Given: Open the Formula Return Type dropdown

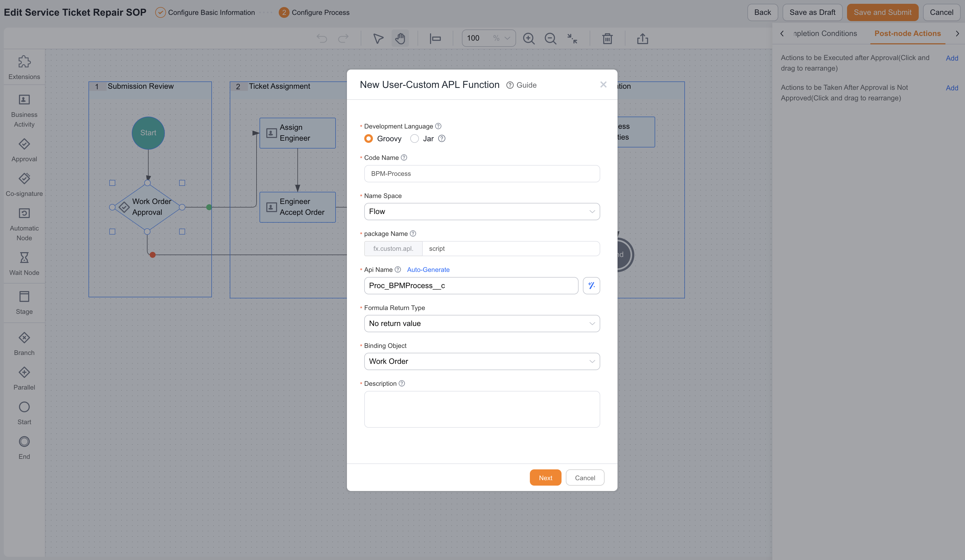Looking at the screenshot, I should pos(482,324).
